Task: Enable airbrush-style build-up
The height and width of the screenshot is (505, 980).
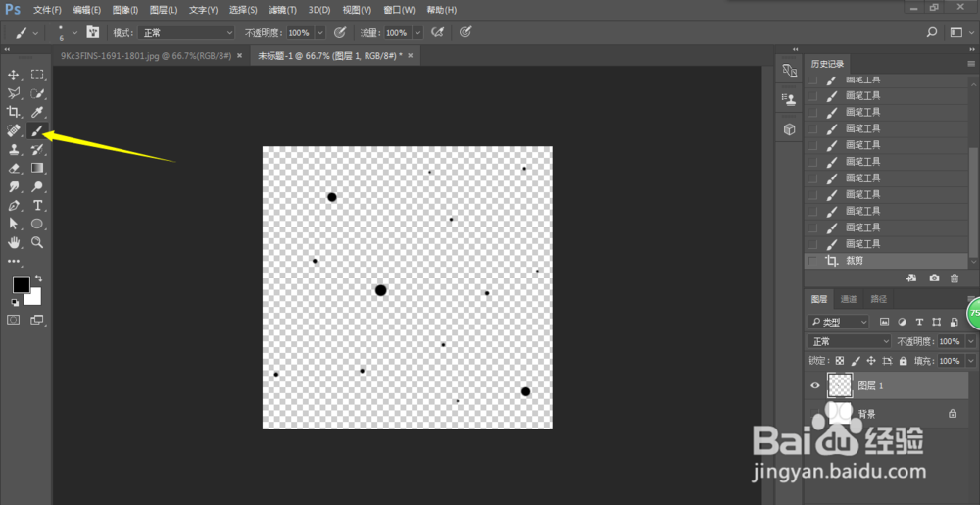Action: click(x=438, y=32)
